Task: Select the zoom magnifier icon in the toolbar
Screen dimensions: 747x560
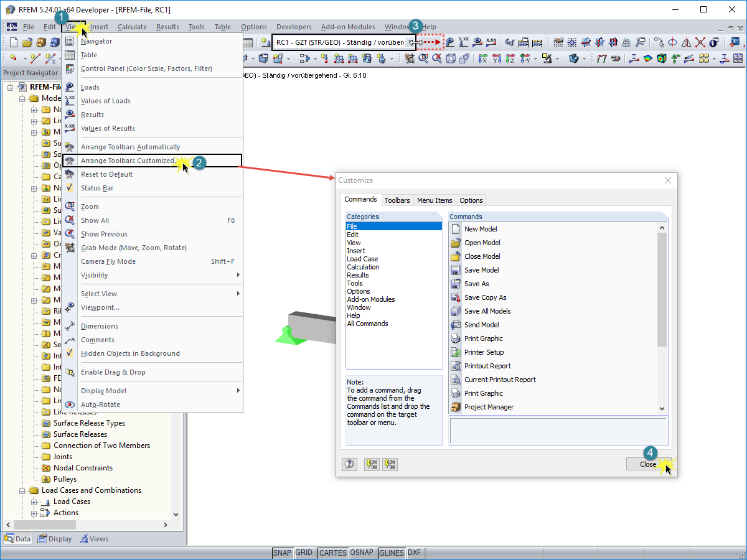Action: 425,57
